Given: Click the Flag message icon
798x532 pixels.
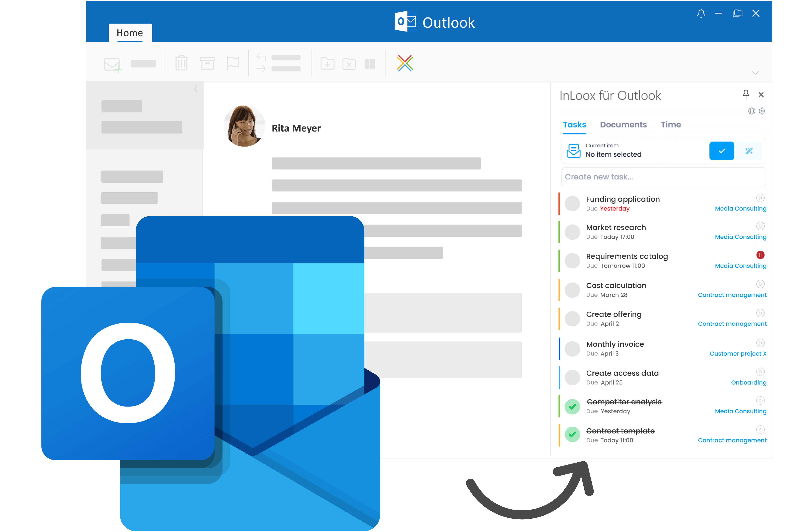Looking at the screenshot, I should coord(233,63).
